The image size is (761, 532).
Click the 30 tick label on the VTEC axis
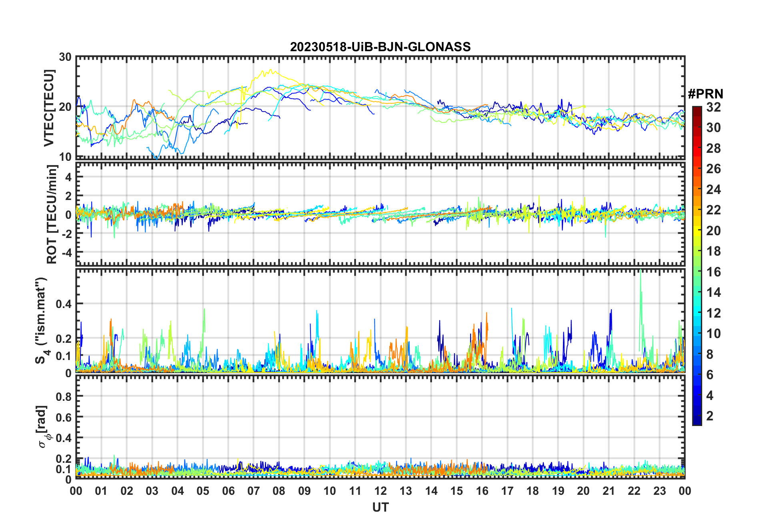tap(65, 57)
